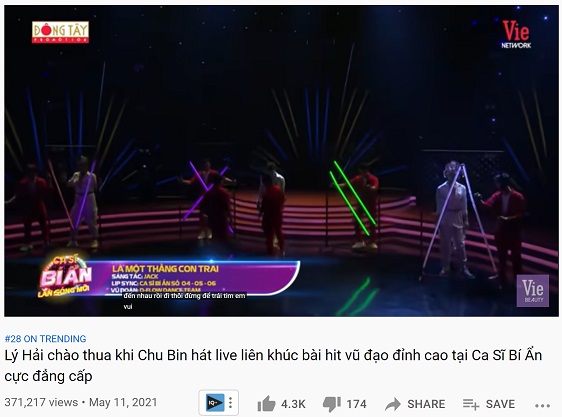The image size is (562, 417).
Task: Open the horizontal three-dot more actions menu
Action: [542, 406]
